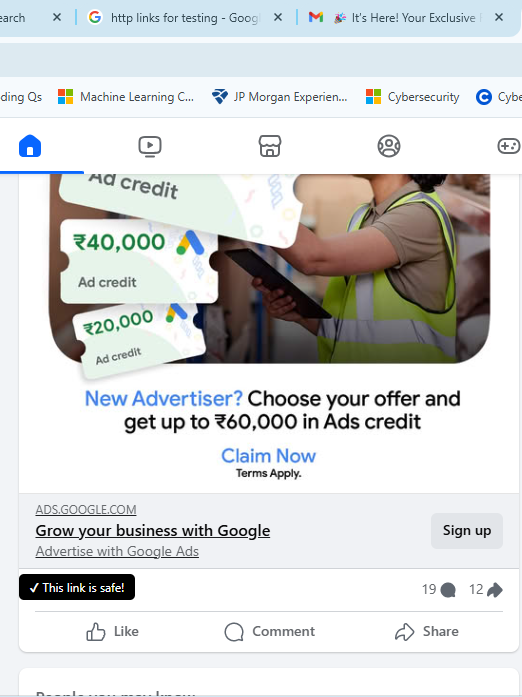This screenshot has width=522, height=697.
Task: Click the Comment button on the ad
Action: [x=269, y=632]
